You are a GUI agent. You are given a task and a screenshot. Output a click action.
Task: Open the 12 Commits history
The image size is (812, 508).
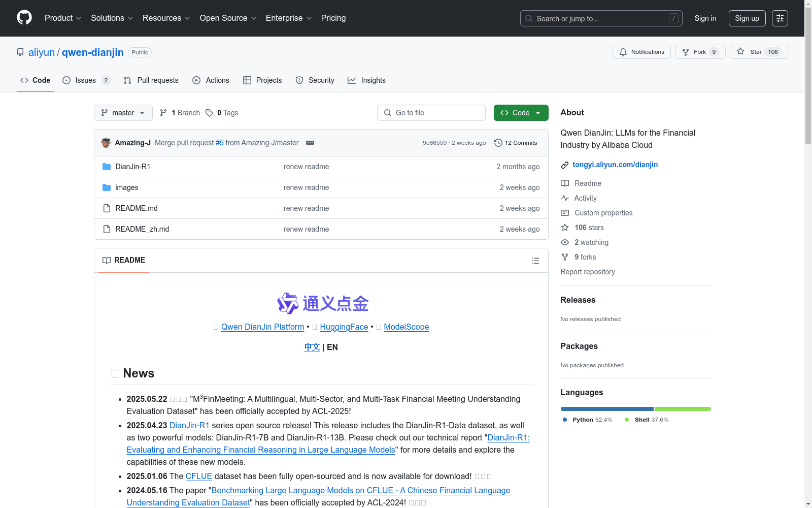pyautogui.click(x=516, y=143)
